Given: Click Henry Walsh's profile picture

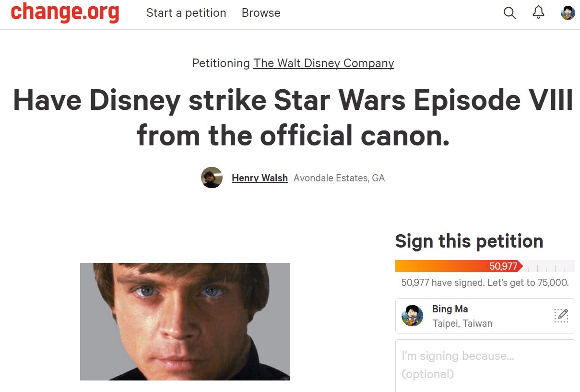Looking at the screenshot, I should [212, 178].
